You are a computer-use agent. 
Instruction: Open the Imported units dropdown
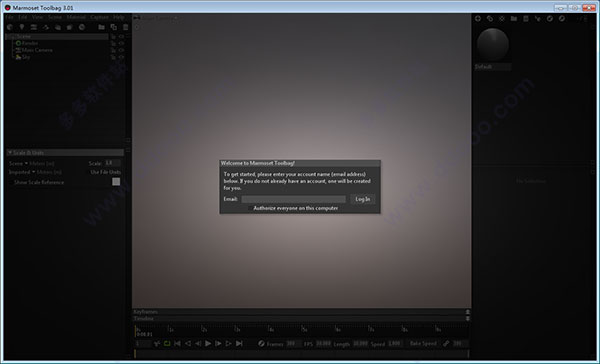click(x=22, y=172)
